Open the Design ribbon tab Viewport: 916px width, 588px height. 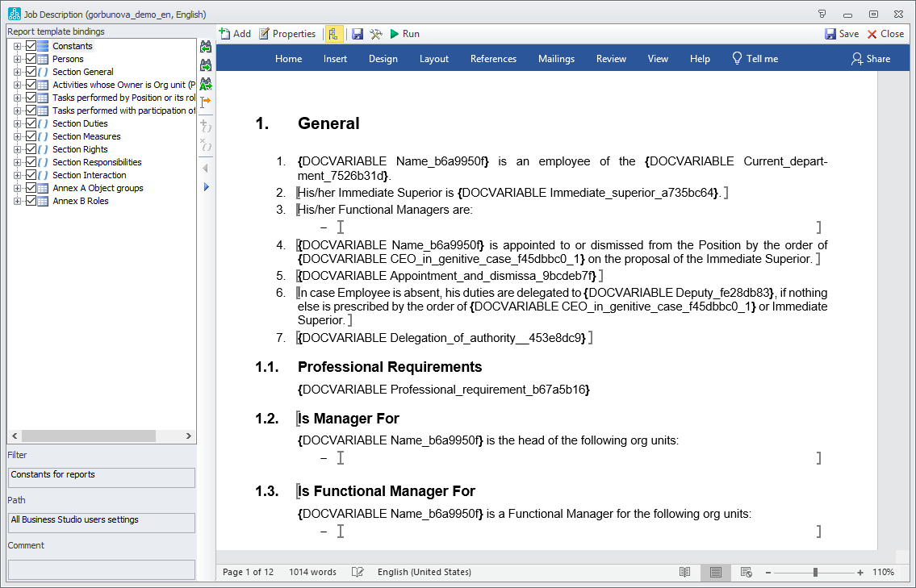pyautogui.click(x=383, y=58)
